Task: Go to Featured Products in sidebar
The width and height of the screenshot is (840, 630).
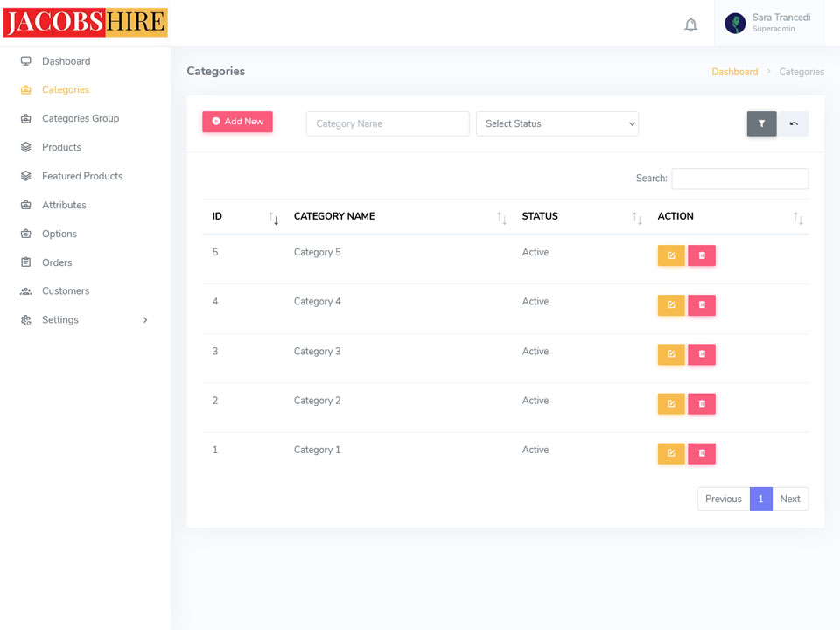Action: (x=82, y=176)
